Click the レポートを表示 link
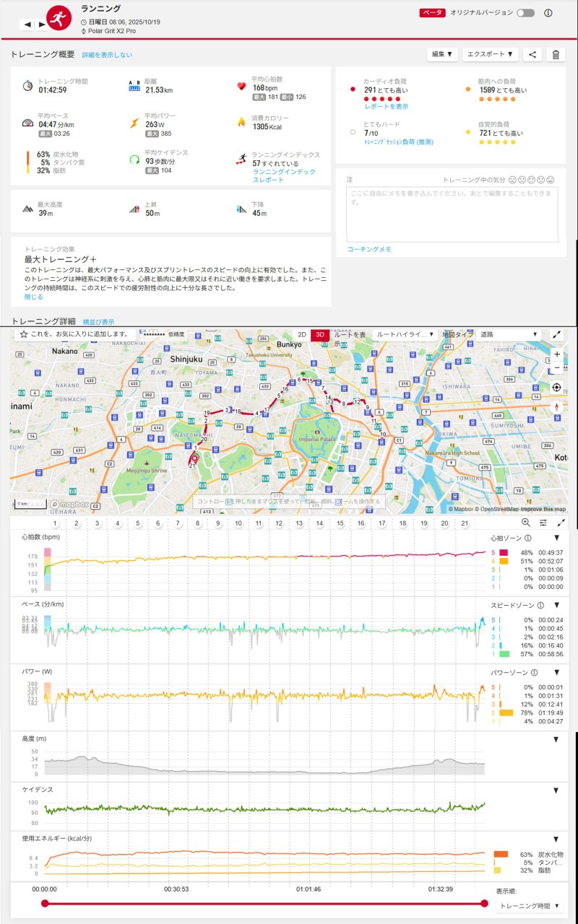The height and width of the screenshot is (924, 578). click(386, 106)
